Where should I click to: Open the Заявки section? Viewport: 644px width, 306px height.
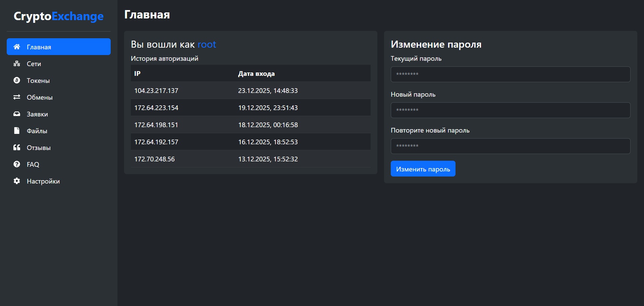[x=37, y=114]
